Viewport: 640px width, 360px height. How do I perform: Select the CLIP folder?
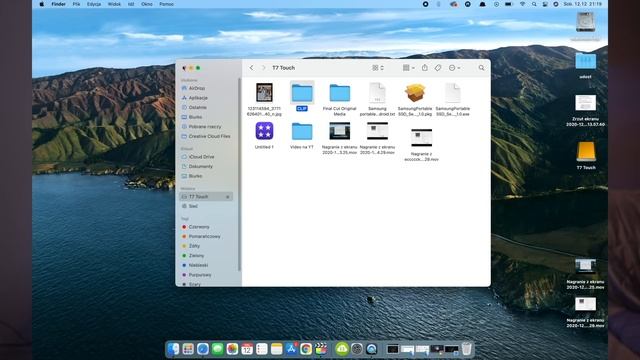pyautogui.click(x=302, y=93)
